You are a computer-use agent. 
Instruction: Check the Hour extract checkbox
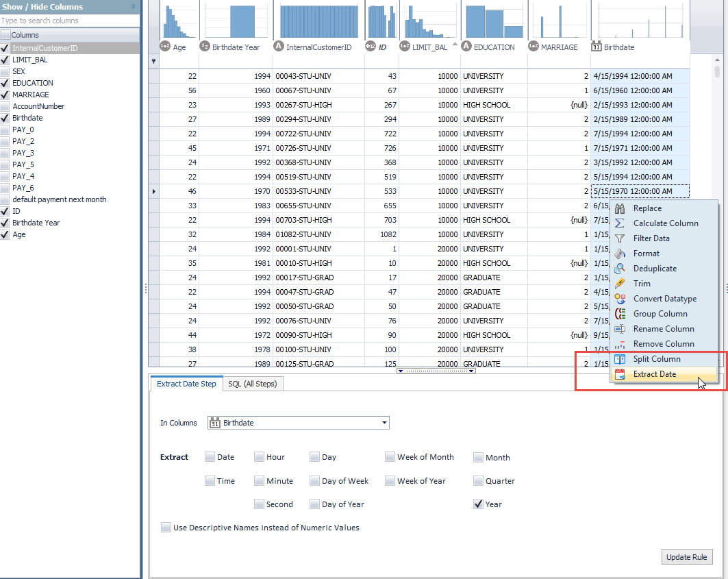point(259,457)
